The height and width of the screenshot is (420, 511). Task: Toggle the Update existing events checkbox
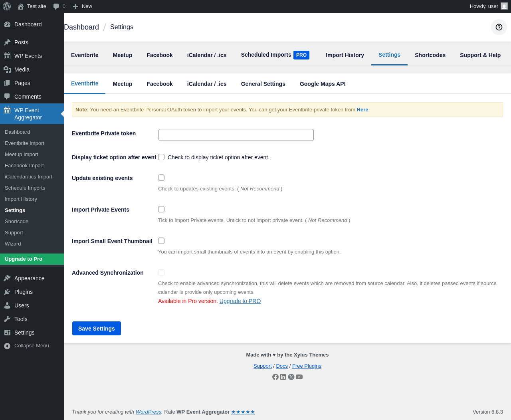click(x=161, y=178)
